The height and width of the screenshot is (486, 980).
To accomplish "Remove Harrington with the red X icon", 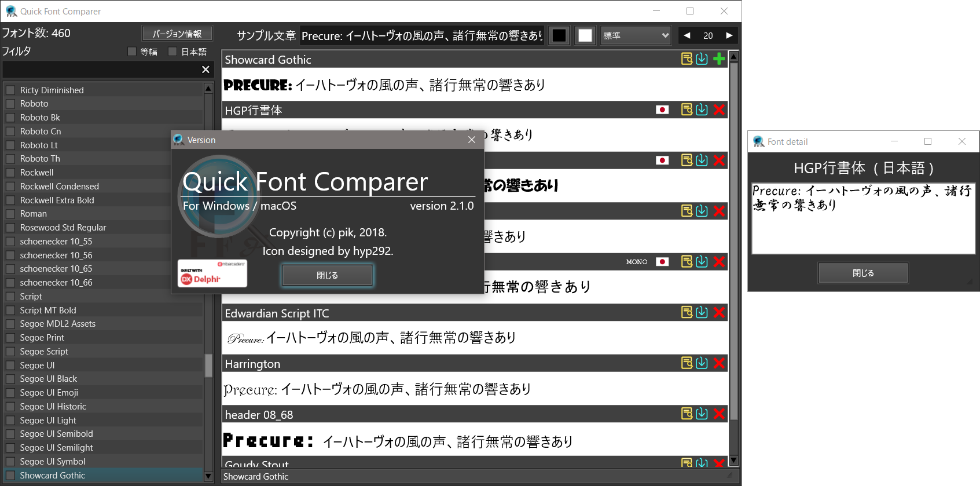I will 719,363.
